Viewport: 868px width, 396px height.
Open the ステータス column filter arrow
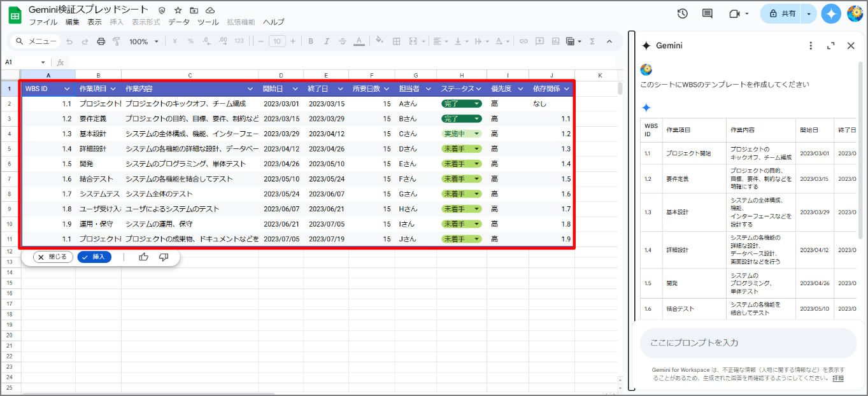tap(478, 89)
